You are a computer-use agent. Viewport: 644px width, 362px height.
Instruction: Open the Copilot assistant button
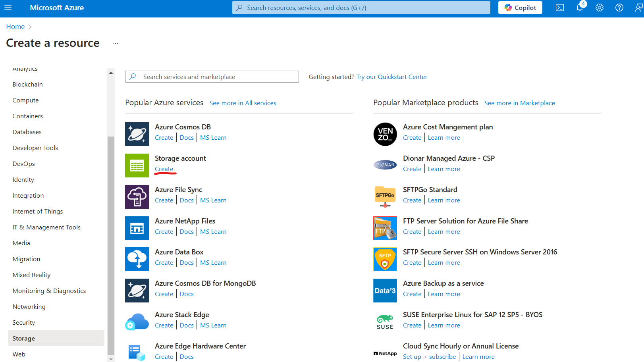[x=520, y=8]
